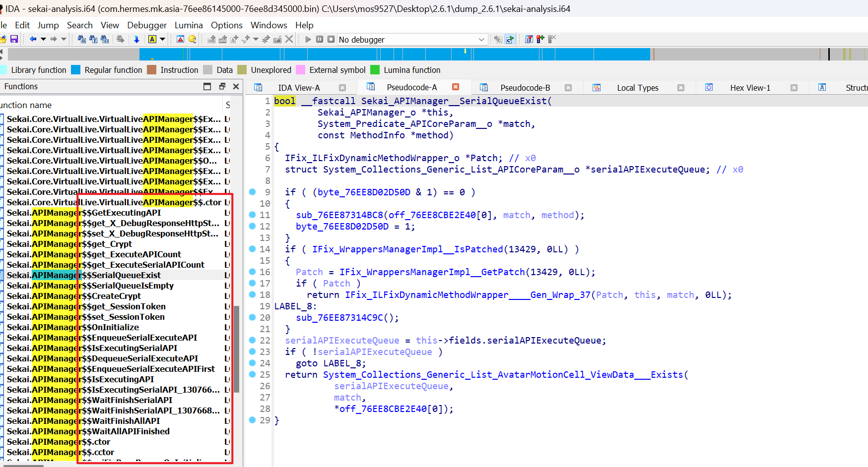Image resolution: width=868 pixels, height=467 pixels.
Task: Float the Functions panel with restore icon
Action: [x=222, y=86]
